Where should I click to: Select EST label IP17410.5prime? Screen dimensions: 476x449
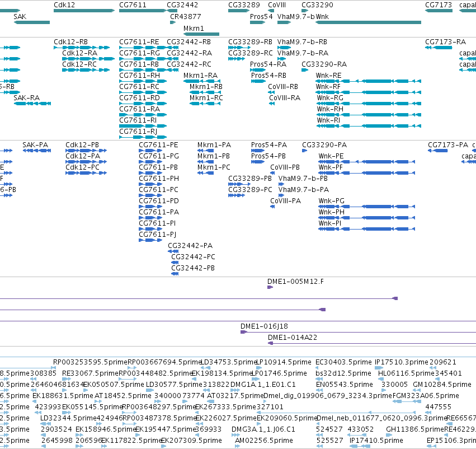(x=376, y=440)
